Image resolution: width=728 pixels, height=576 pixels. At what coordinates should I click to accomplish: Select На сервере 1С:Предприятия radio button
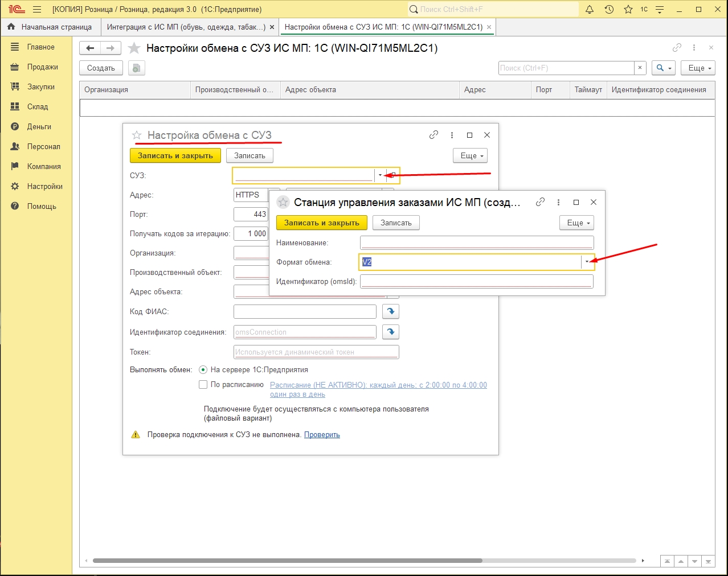[x=203, y=369]
